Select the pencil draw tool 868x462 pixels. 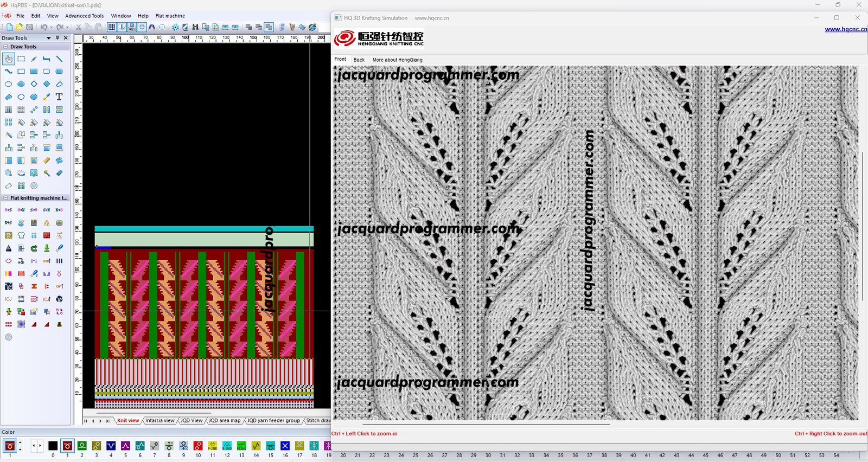click(34, 59)
